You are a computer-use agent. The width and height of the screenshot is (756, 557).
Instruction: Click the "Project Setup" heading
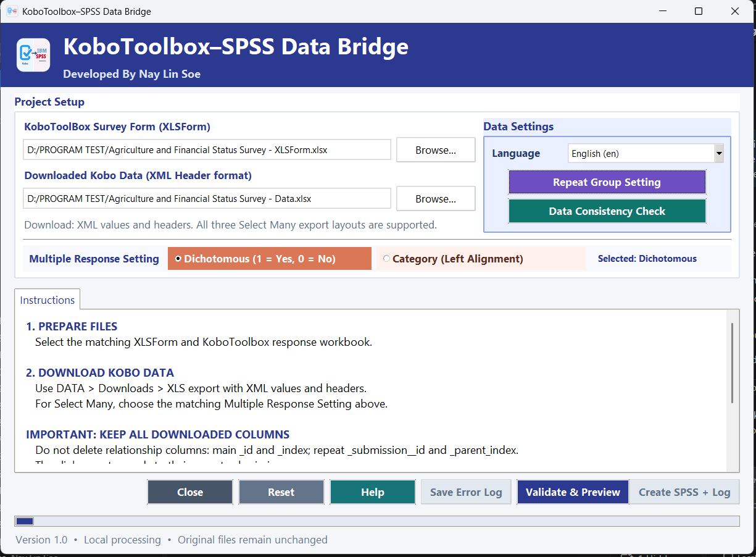[x=49, y=102]
